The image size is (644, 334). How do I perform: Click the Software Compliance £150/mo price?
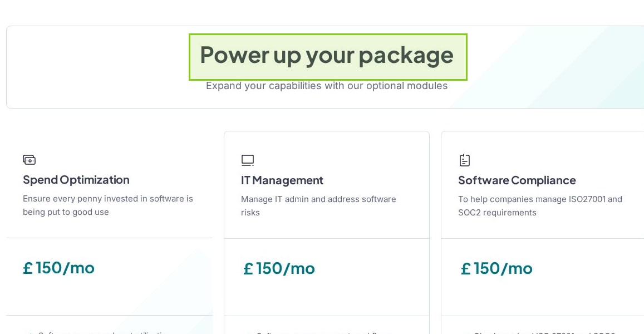point(496,269)
